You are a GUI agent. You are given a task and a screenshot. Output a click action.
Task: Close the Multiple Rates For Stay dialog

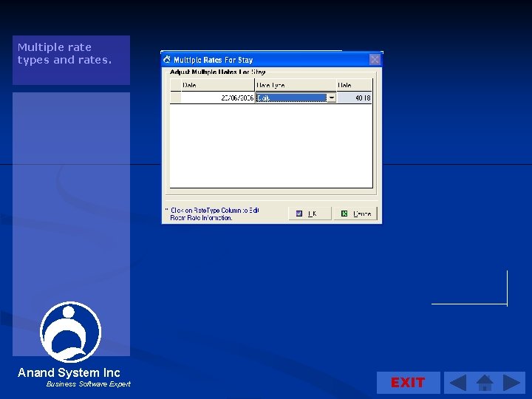pyautogui.click(x=375, y=60)
